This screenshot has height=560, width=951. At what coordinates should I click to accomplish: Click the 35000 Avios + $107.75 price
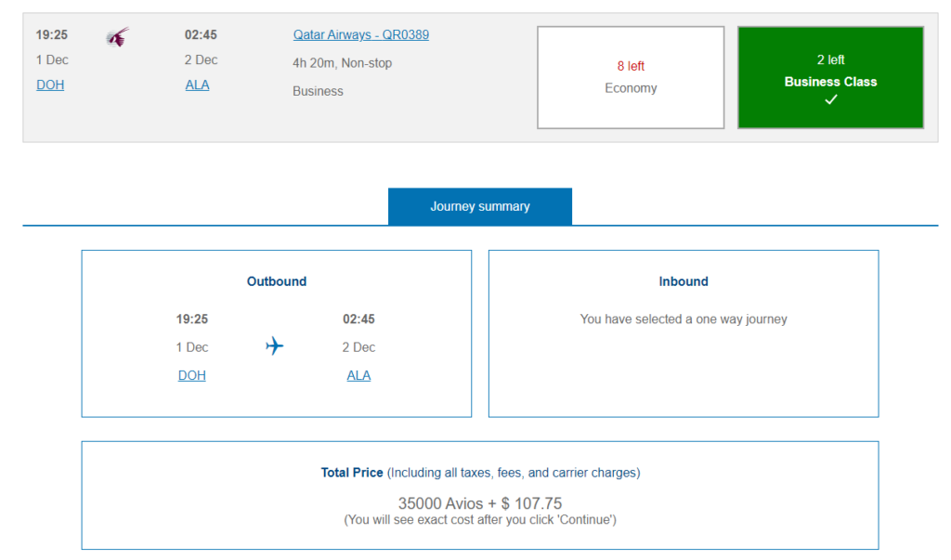coord(479,503)
